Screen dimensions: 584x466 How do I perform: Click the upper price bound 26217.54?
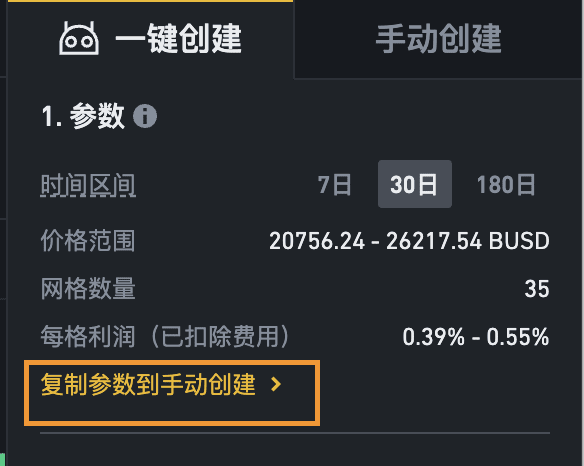click(x=434, y=241)
